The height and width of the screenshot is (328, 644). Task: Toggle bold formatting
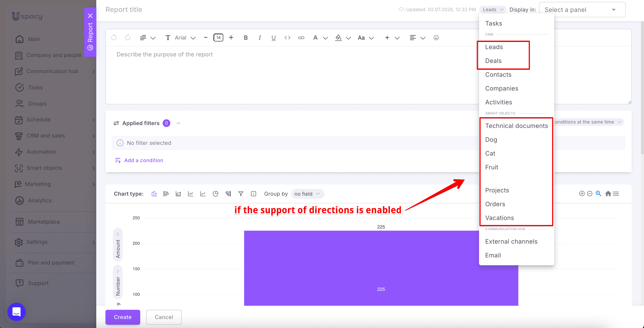tap(245, 38)
